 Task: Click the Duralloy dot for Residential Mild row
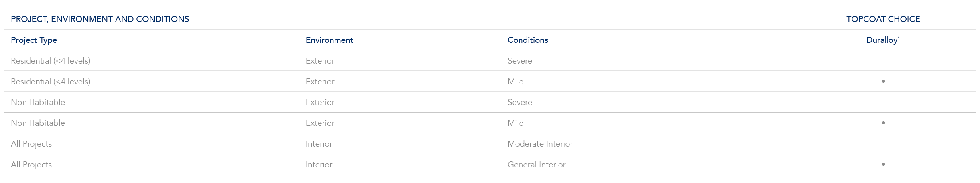[x=883, y=82]
